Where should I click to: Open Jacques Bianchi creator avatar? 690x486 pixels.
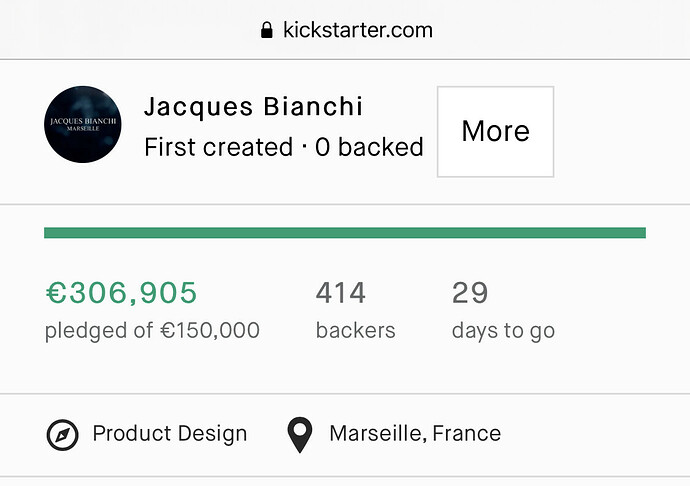click(x=83, y=125)
